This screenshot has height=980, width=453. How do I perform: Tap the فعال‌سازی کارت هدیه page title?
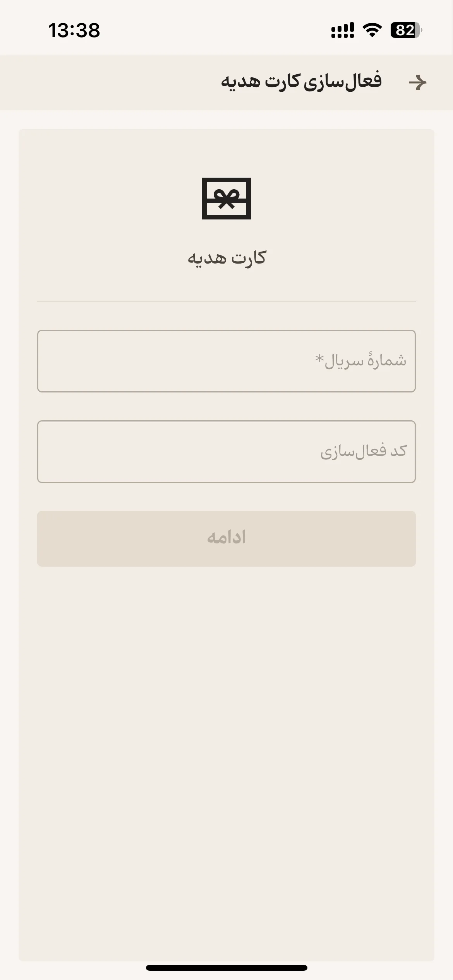[301, 81]
